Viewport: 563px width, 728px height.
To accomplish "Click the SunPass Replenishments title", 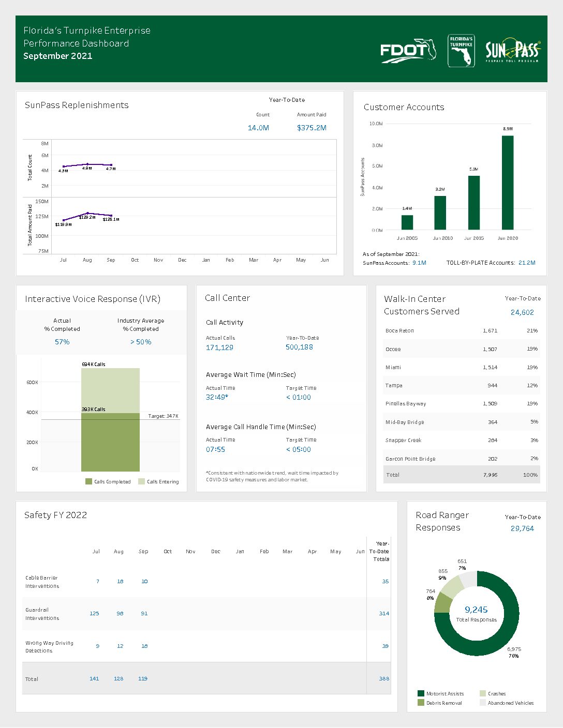I will (x=77, y=105).
